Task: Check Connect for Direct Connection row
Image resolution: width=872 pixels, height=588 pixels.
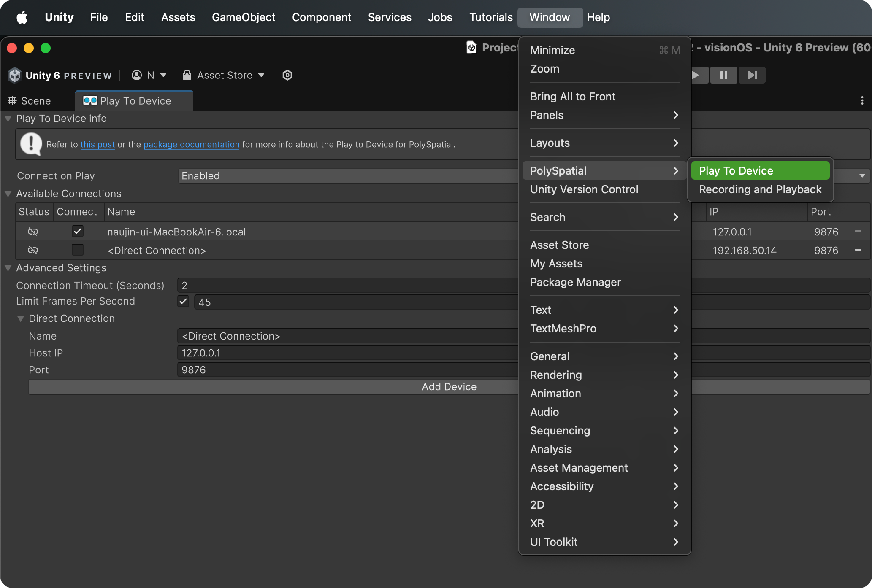Action: tap(78, 250)
